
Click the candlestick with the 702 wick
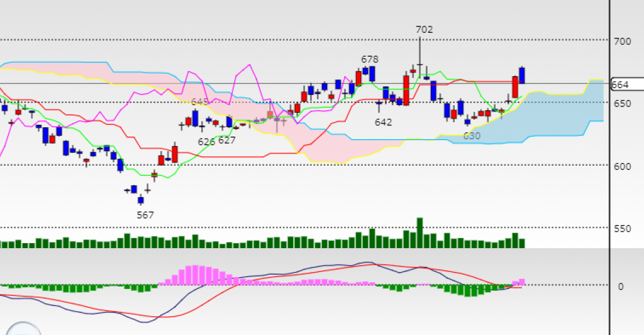pyautogui.click(x=419, y=66)
